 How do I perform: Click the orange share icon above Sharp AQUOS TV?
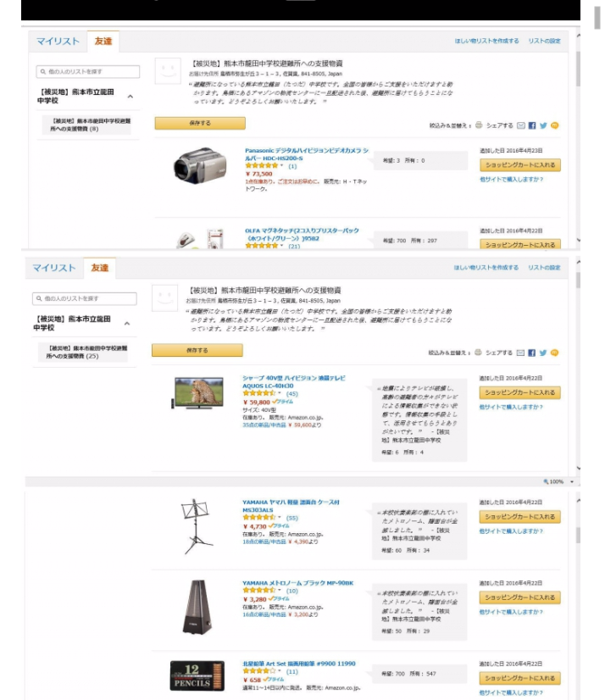coord(554,353)
